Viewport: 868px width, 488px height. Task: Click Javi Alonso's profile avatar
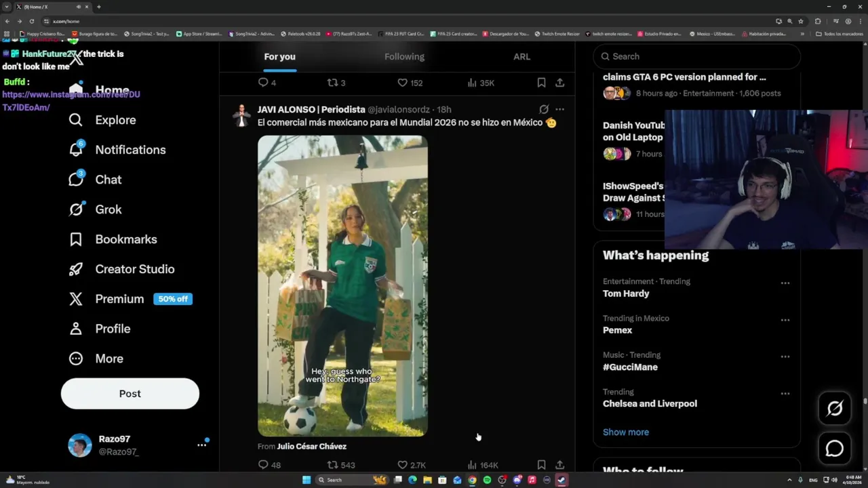[241, 115]
